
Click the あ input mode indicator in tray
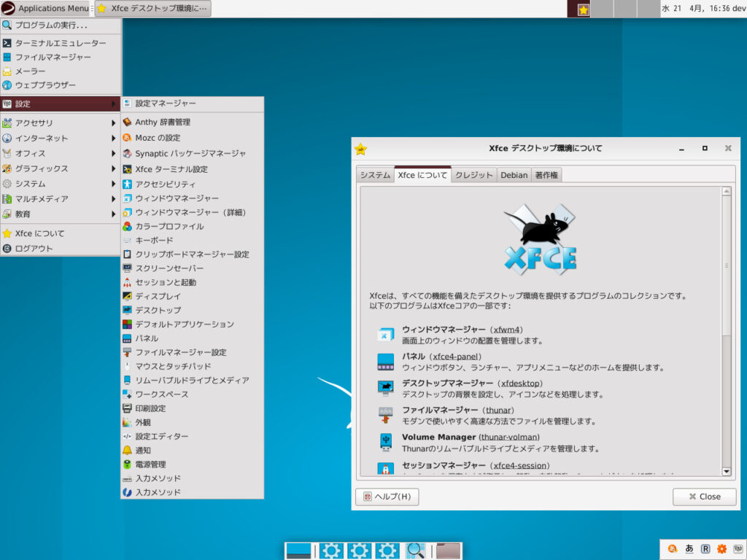click(x=689, y=548)
